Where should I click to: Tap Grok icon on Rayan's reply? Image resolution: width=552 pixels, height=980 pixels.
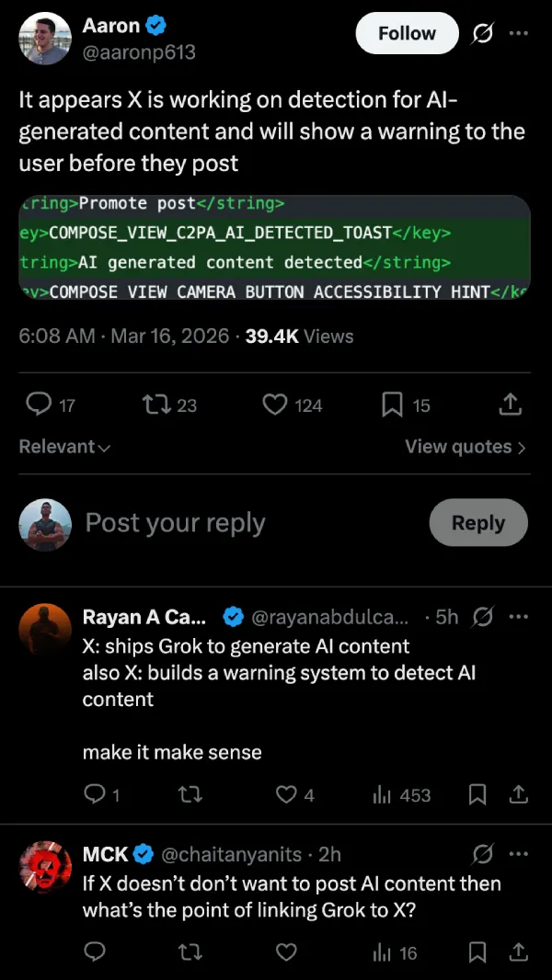click(481, 617)
